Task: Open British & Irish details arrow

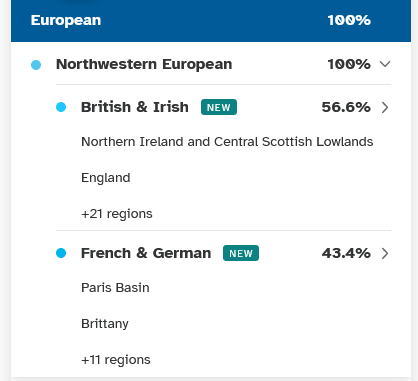Action: (385, 107)
